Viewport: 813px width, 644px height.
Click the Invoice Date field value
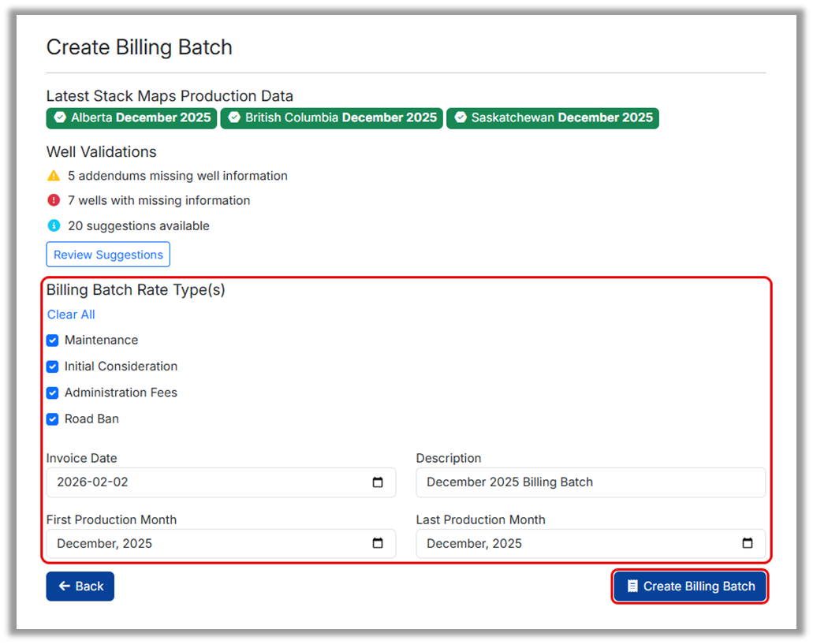(x=92, y=482)
